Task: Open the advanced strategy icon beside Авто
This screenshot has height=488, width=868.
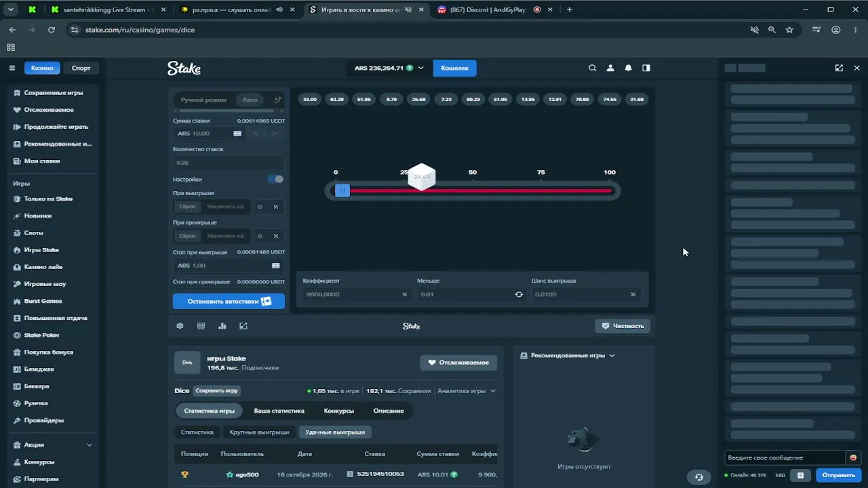Action: tap(277, 100)
